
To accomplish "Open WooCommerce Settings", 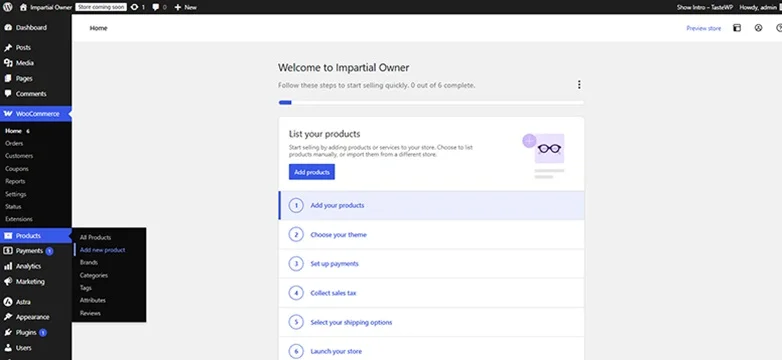I will pyautogui.click(x=15, y=194).
